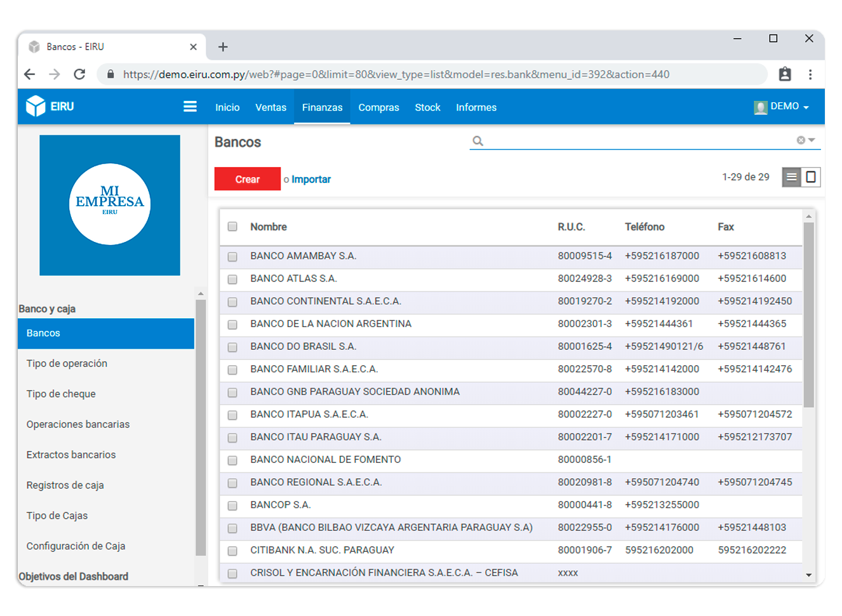Image resolution: width=842 pixels, height=616 pixels.
Task: Click the list scrollbar down arrow
Action: [808, 575]
